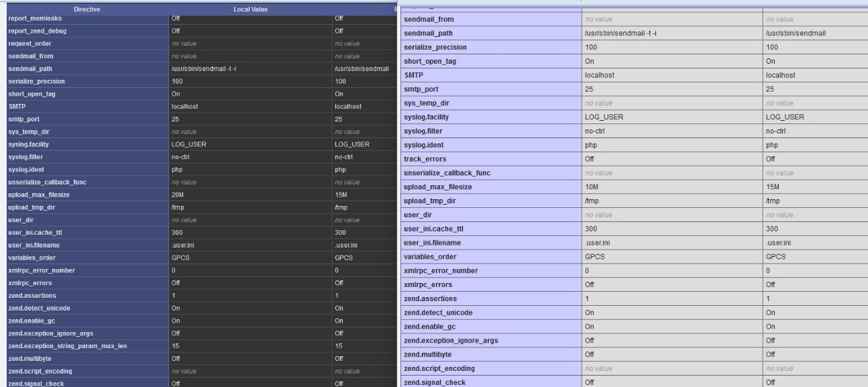Select sendmail_from in the dark table
The height and width of the screenshot is (387, 868).
[x=31, y=56]
